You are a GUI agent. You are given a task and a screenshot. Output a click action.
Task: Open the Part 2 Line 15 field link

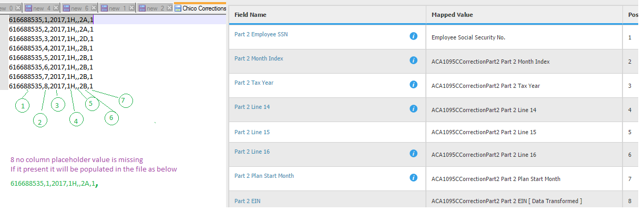pos(252,132)
